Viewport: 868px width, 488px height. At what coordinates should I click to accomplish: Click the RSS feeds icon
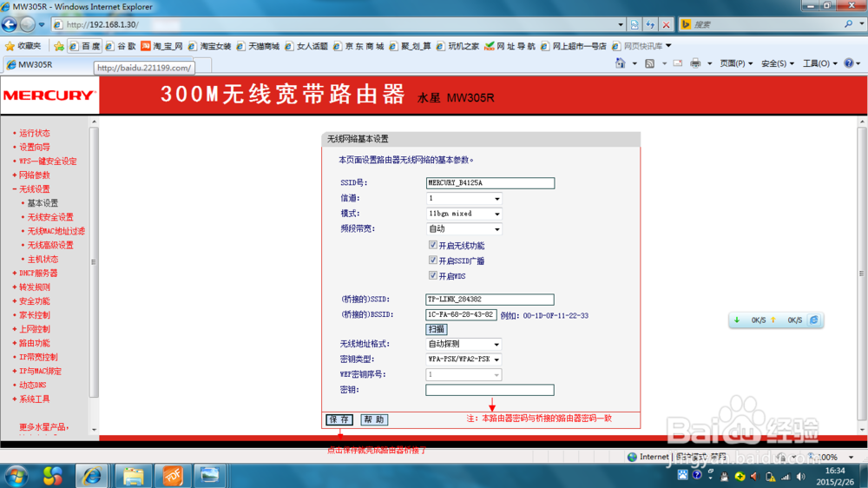pyautogui.click(x=650, y=63)
